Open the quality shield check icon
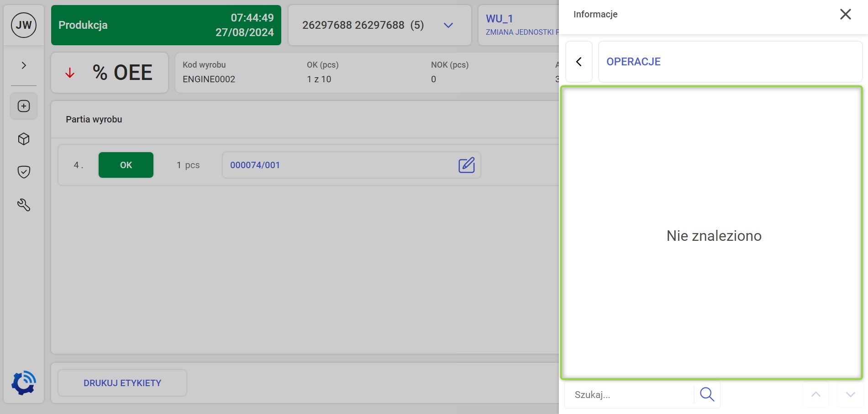The image size is (868, 414). (24, 172)
